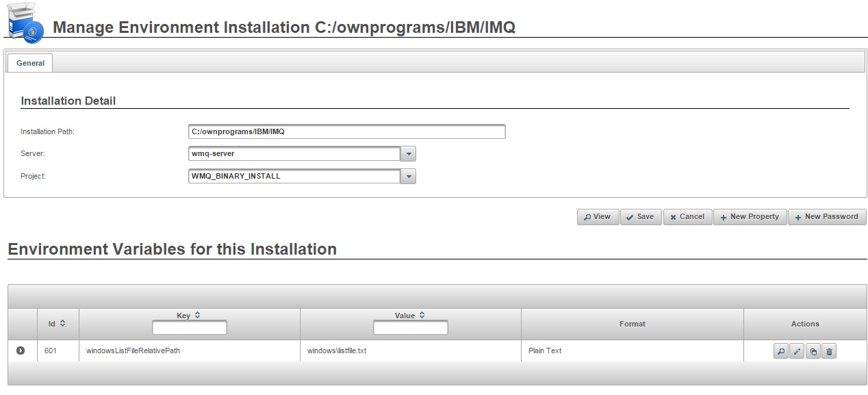Click the view magnifier icon for row 601

coord(780,352)
